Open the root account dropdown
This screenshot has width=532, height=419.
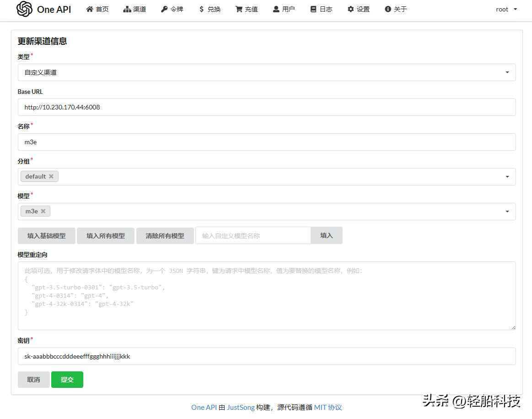tap(506, 9)
